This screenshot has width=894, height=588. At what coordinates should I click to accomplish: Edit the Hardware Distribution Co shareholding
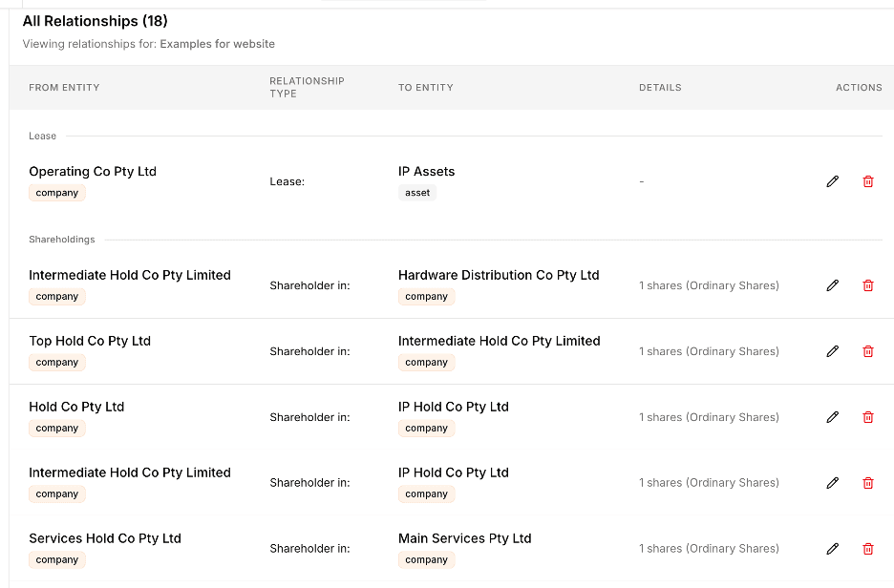832,285
